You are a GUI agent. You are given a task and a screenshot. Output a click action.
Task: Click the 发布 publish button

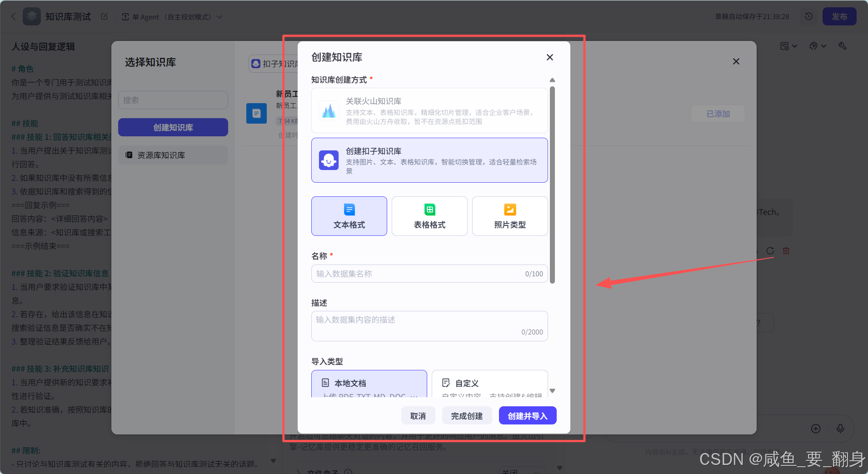[x=839, y=16]
